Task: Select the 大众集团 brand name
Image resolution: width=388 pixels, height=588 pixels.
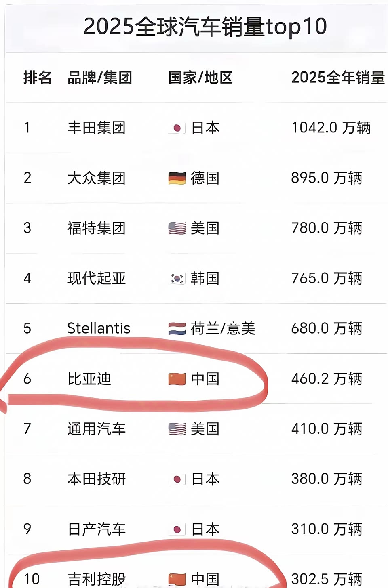Action: [x=96, y=178]
